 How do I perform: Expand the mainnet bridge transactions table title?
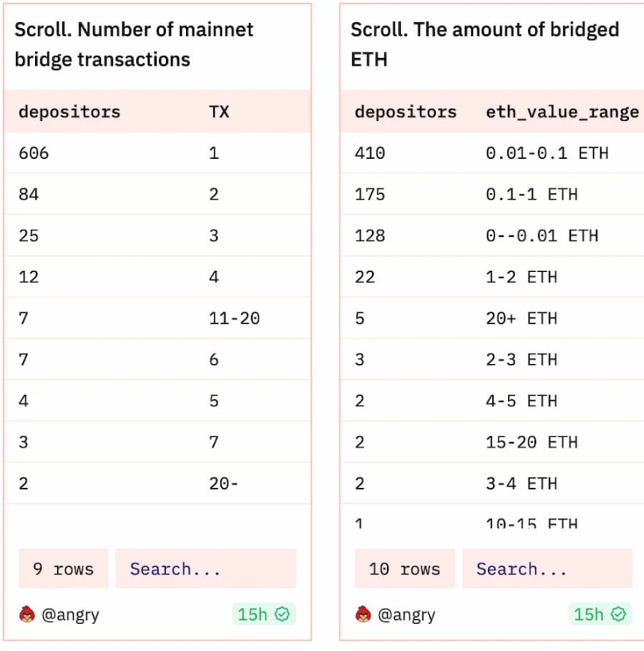coord(134,45)
